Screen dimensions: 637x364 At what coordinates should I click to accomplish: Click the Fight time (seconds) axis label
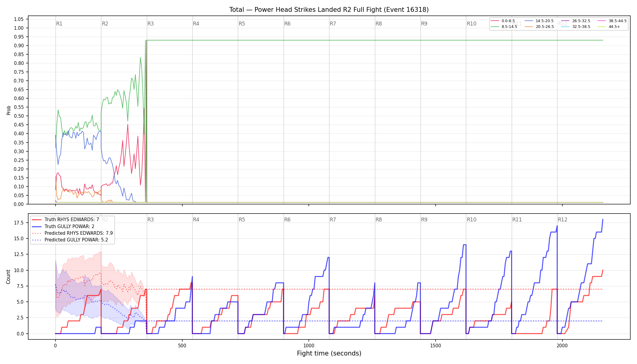pyautogui.click(x=329, y=353)
